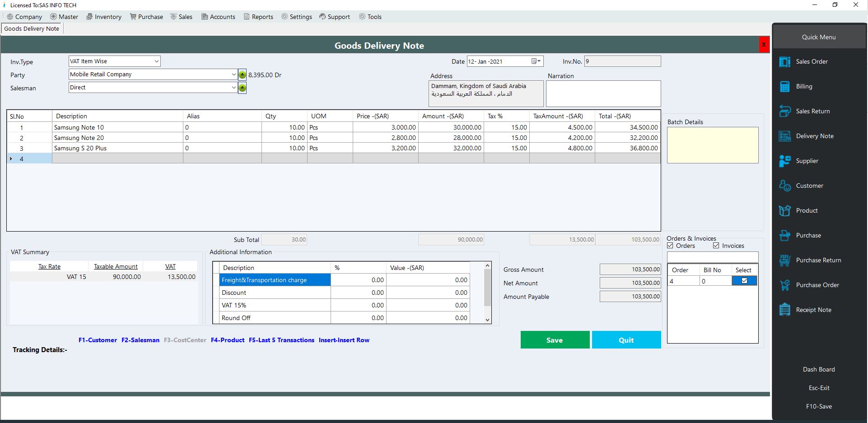Click Esc-Exit in Quick Menu
The image size is (868, 423).
pyautogui.click(x=819, y=388)
